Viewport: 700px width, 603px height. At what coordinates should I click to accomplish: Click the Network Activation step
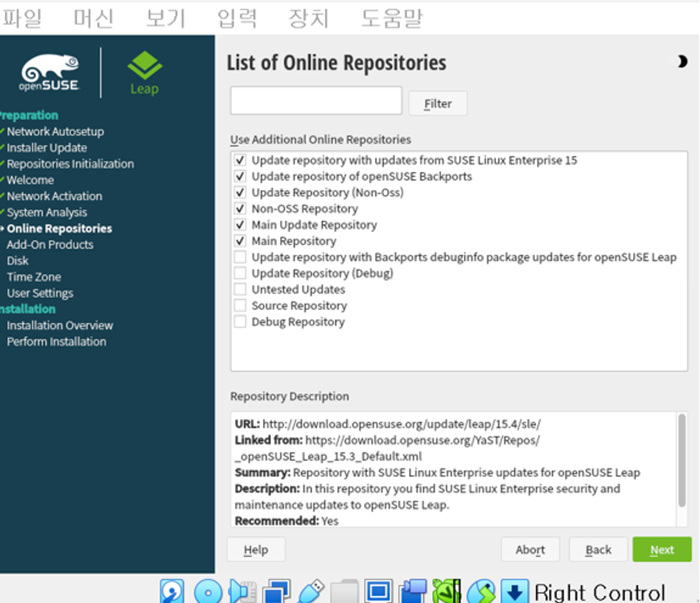[x=54, y=196]
